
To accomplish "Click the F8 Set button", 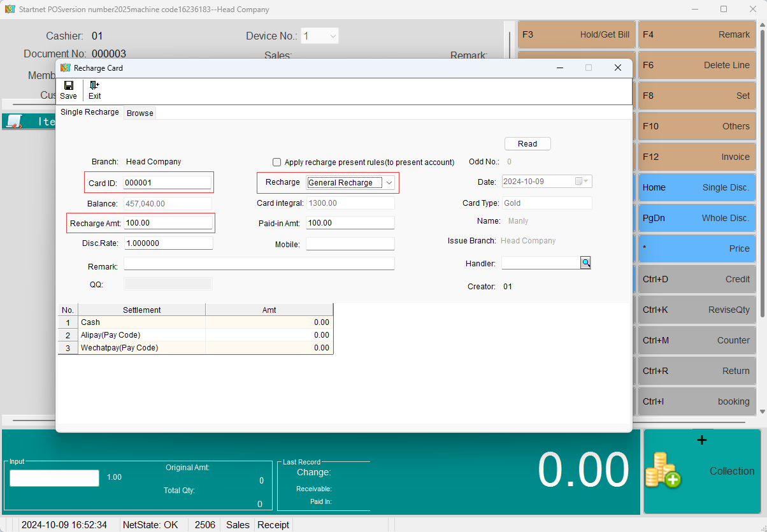I will tap(697, 96).
